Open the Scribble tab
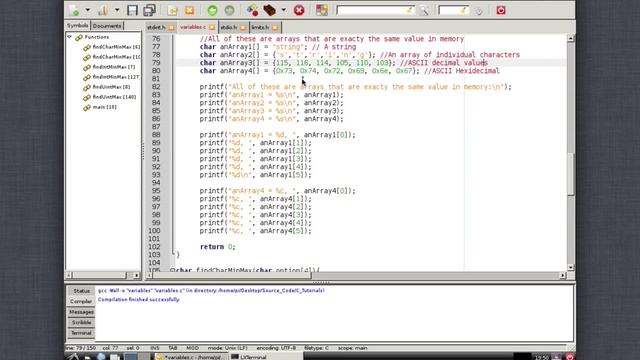 82,322
